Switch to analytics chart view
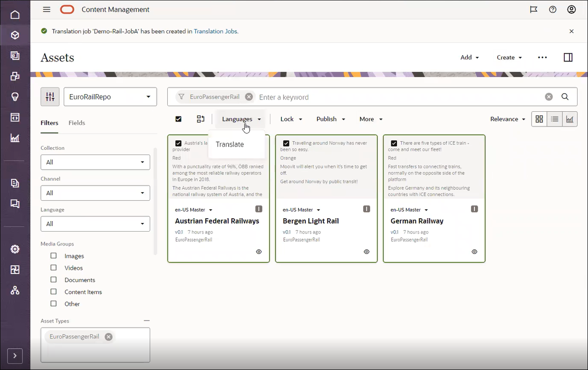This screenshot has width=588, height=370. [x=569, y=119]
